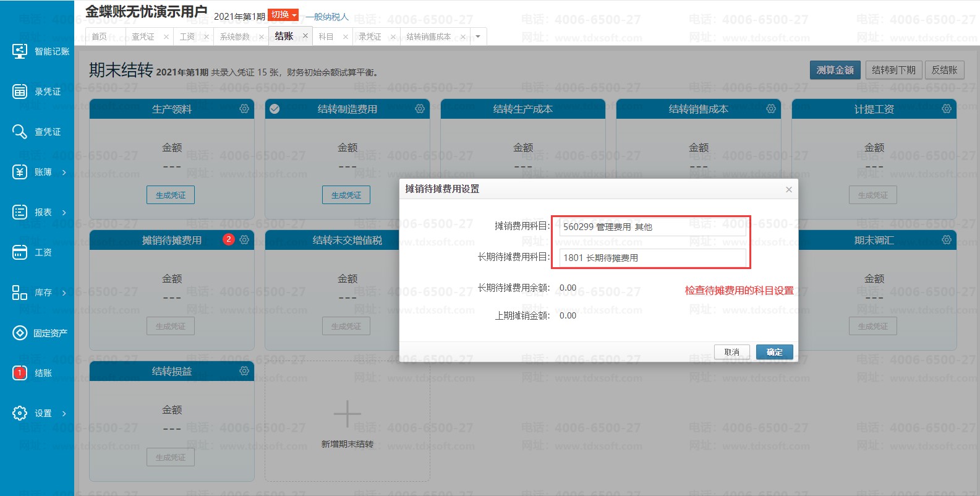The image size is (980, 496).
Task: Expand the 账簿 sidebar submenu
Action: click(64, 172)
